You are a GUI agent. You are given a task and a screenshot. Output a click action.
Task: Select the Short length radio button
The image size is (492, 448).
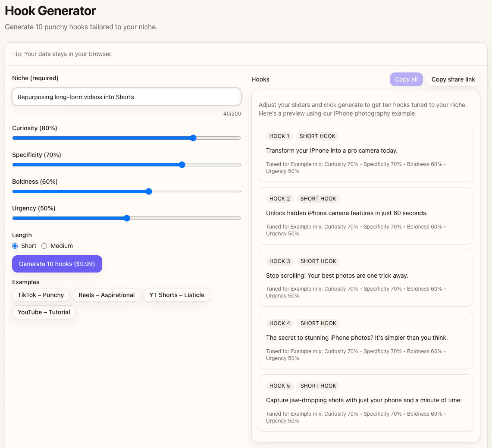15,246
